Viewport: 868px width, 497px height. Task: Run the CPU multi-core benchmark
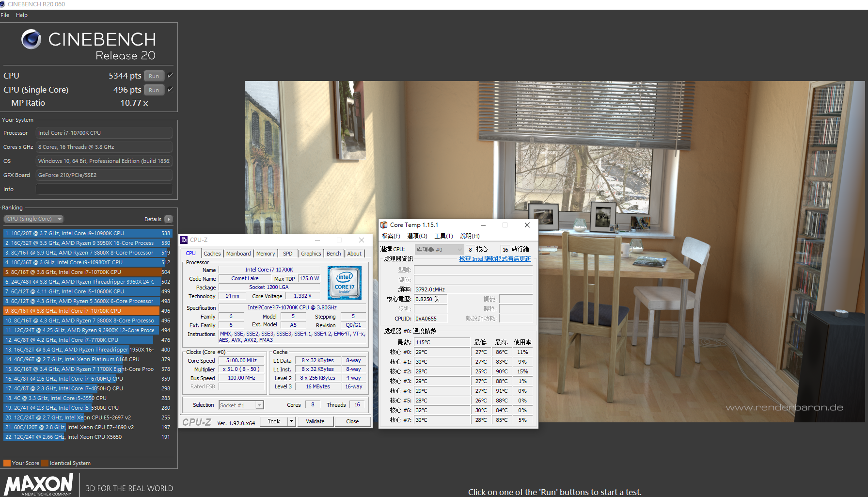pos(154,76)
